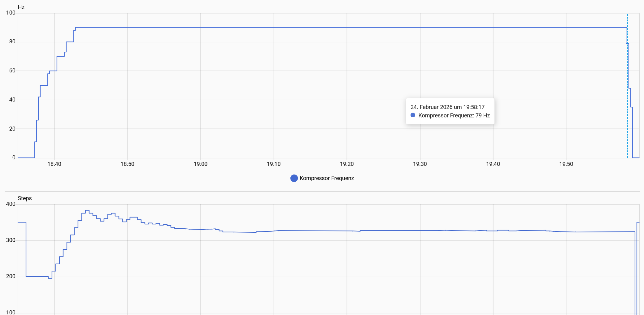The height and width of the screenshot is (315, 644).
Task: Click the highlighted 79 Hz data point marker
Action: pyautogui.click(x=627, y=43)
